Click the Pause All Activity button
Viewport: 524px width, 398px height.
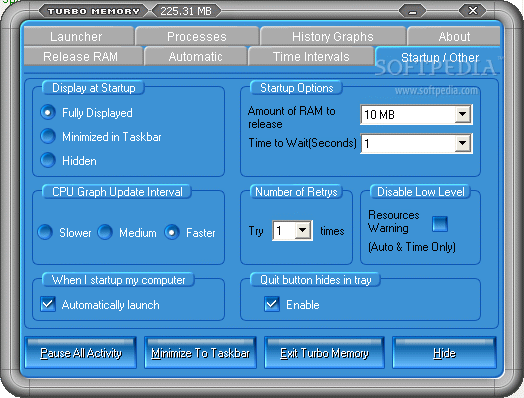click(81, 353)
